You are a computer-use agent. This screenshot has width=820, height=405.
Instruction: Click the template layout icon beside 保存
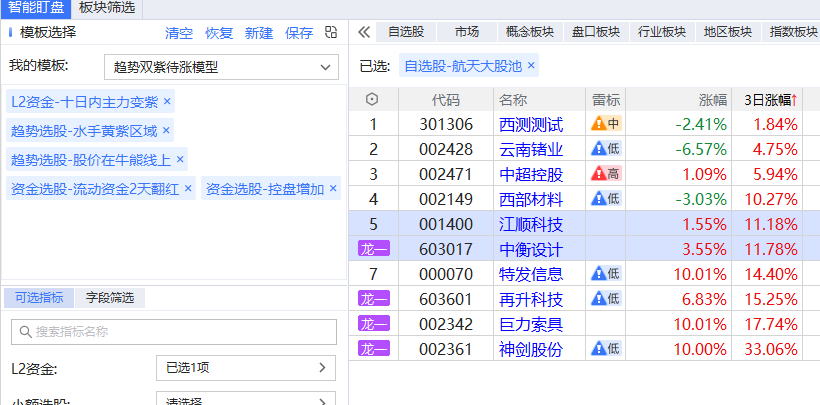tap(331, 33)
